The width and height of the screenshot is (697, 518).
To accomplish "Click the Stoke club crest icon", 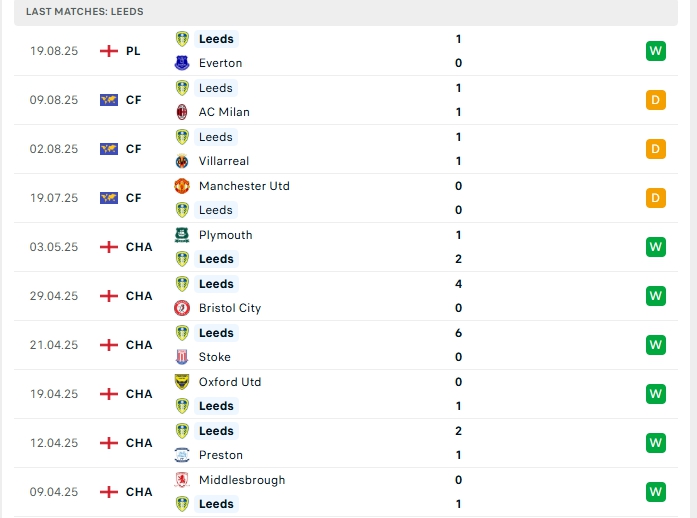I will [182, 357].
